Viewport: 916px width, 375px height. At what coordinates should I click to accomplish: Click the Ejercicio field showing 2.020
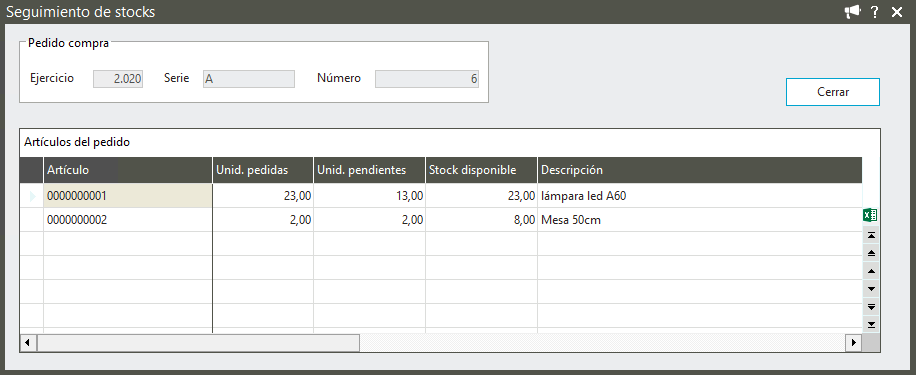click(118, 79)
